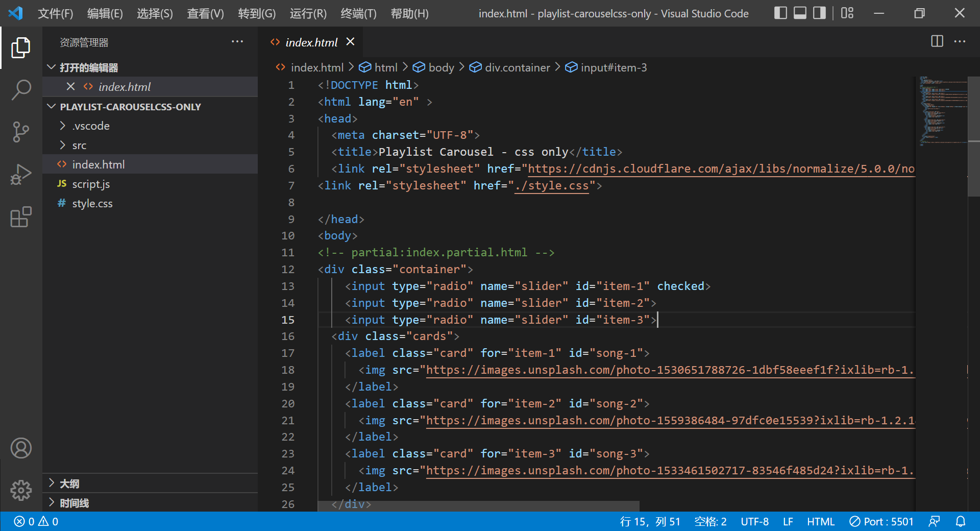Place cursor on 'checked' attribute line 13

coord(680,286)
